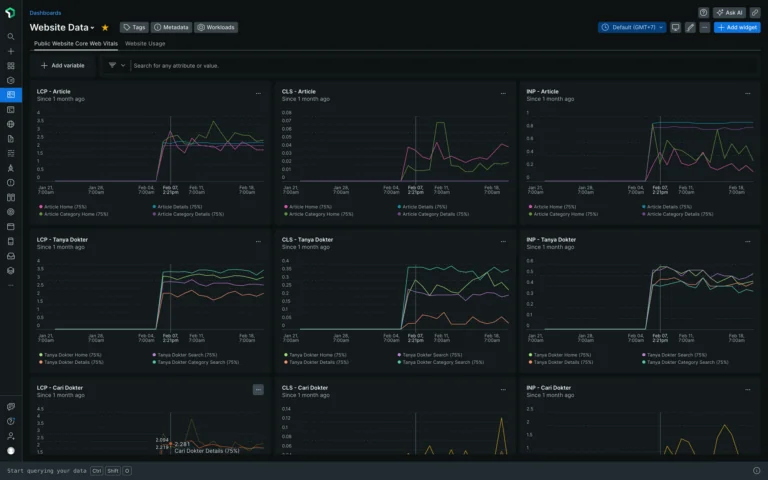Viewport: 768px width, 480px height.
Task: Click purple Tanya Dokter Search swatch in INP legend
Action: (644, 355)
